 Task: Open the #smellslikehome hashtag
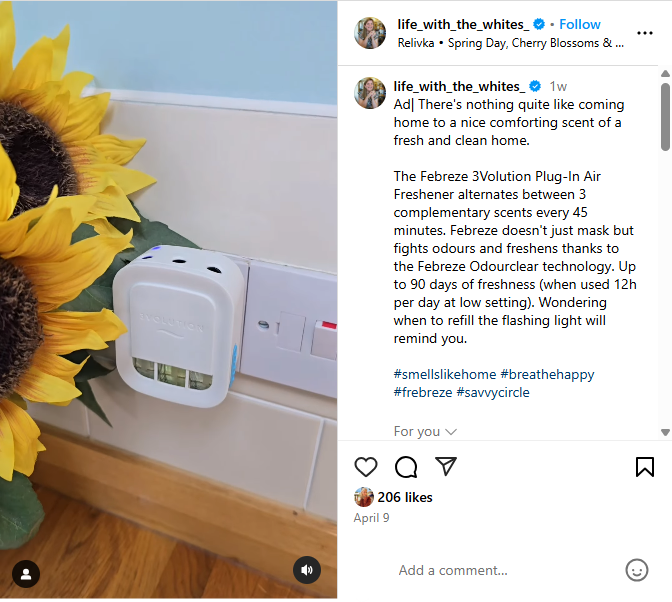tap(444, 374)
